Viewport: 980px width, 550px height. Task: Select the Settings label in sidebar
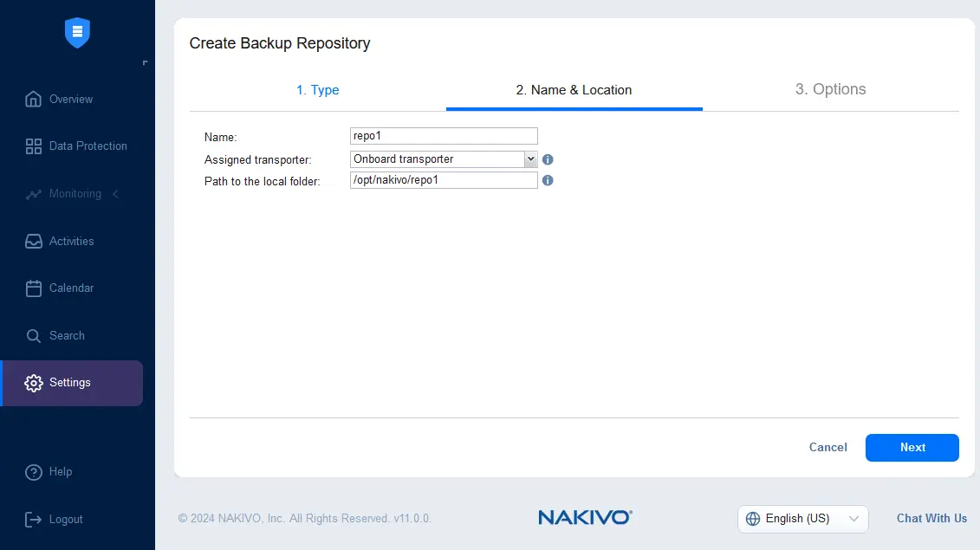coord(70,383)
